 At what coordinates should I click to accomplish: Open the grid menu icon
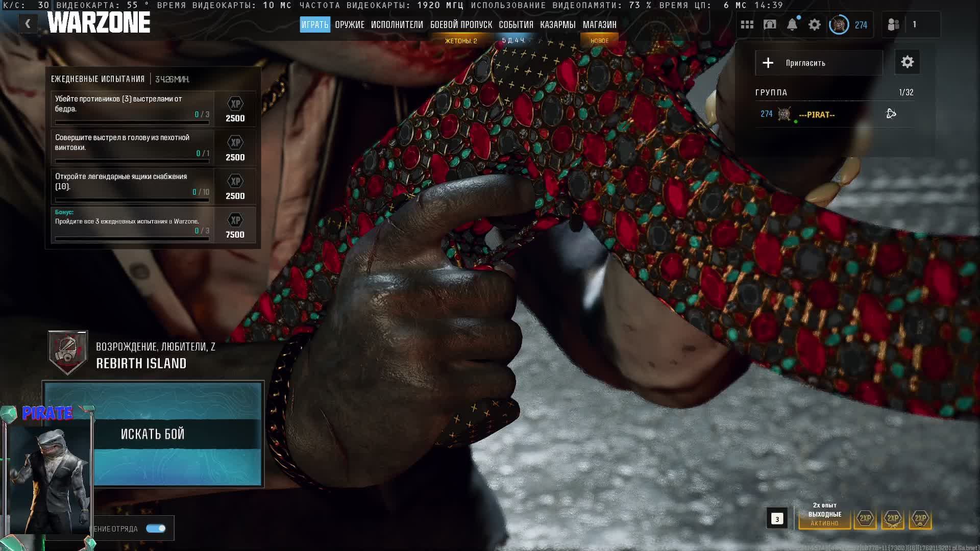click(x=747, y=24)
